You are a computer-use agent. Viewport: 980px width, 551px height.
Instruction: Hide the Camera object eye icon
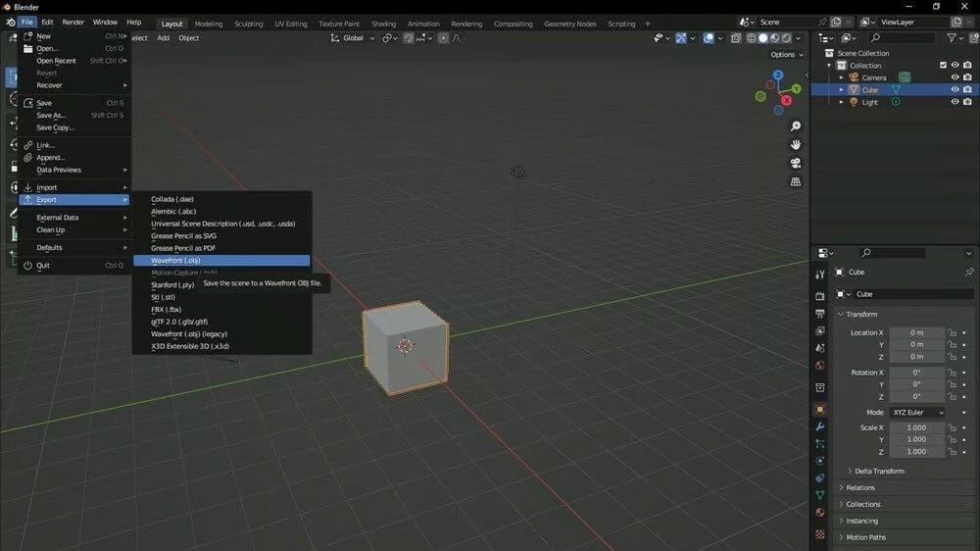pyautogui.click(x=955, y=77)
